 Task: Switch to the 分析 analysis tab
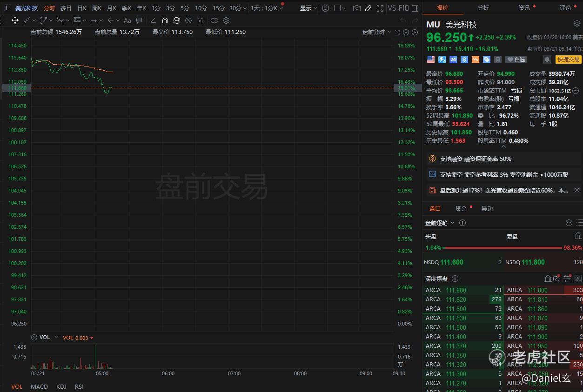(x=483, y=7)
